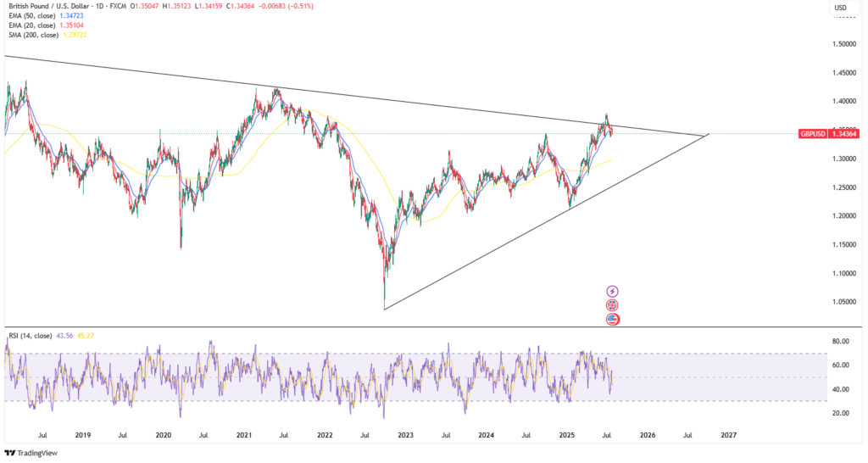Image resolution: width=868 pixels, height=463 pixels.
Task: Click the 80.00 RSI axis label
Action: (840, 341)
